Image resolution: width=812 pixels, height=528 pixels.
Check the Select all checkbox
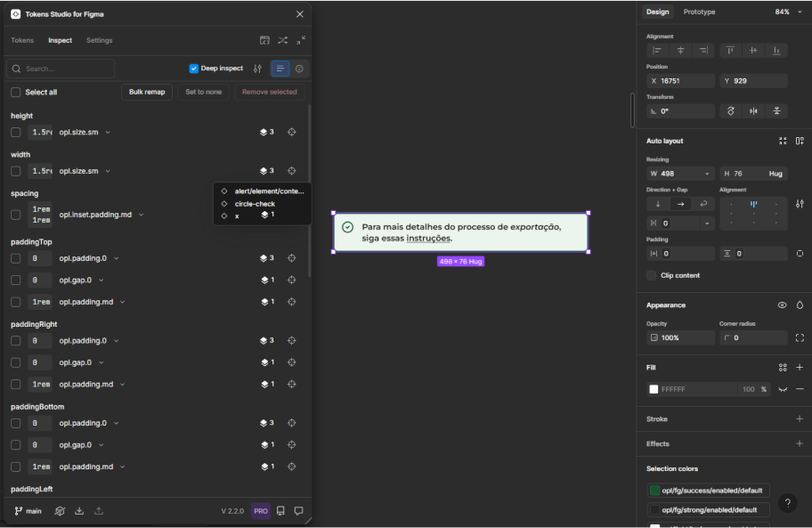[x=16, y=93]
